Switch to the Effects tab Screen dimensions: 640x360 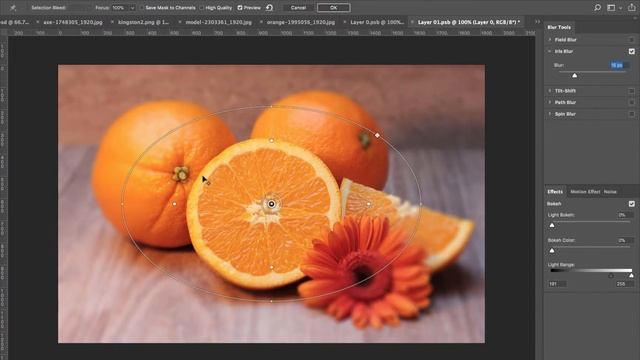tap(555, 192)
